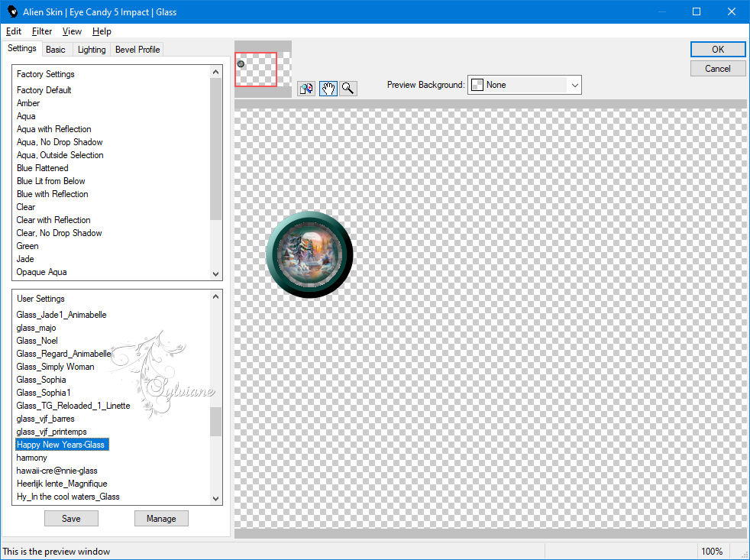Click the User Settings scrollbar thumb
Image resolution: width=750 pixels, height=560 pixels.
[x=215, y=422]
